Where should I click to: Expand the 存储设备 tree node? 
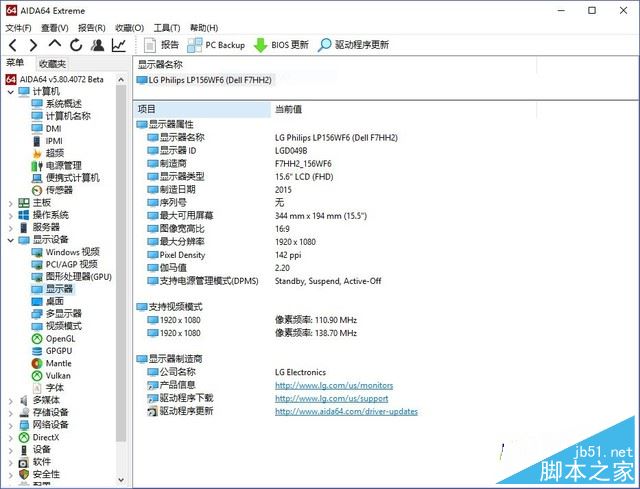(11, 413)
